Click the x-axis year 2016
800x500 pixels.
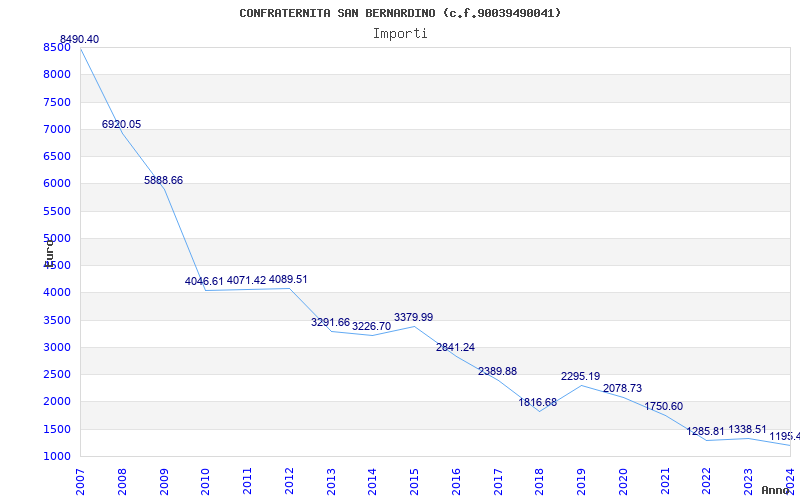456,482
